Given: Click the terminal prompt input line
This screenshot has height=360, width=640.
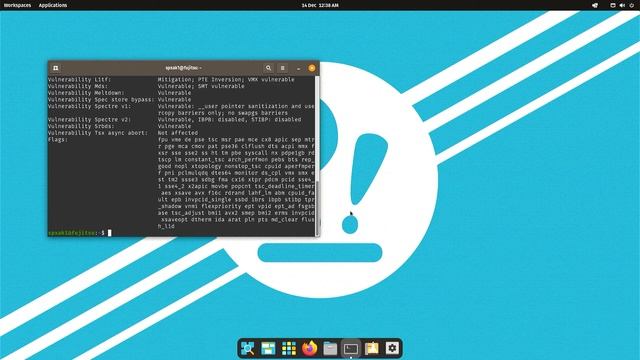Looking at the screenshot, I should coord(182,233).
